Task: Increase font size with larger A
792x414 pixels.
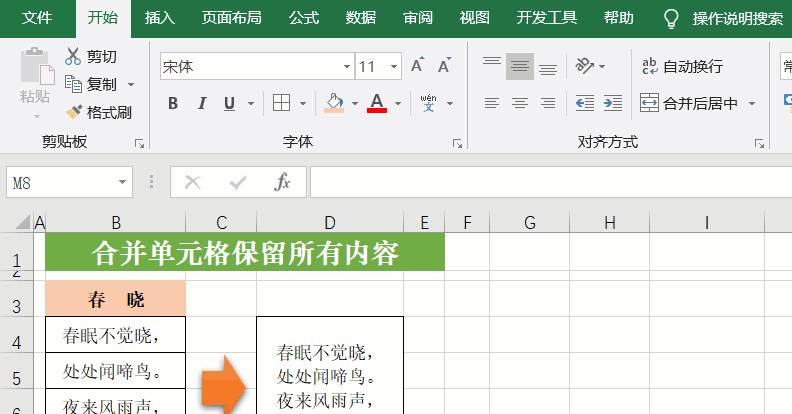Action: [417, 66]
